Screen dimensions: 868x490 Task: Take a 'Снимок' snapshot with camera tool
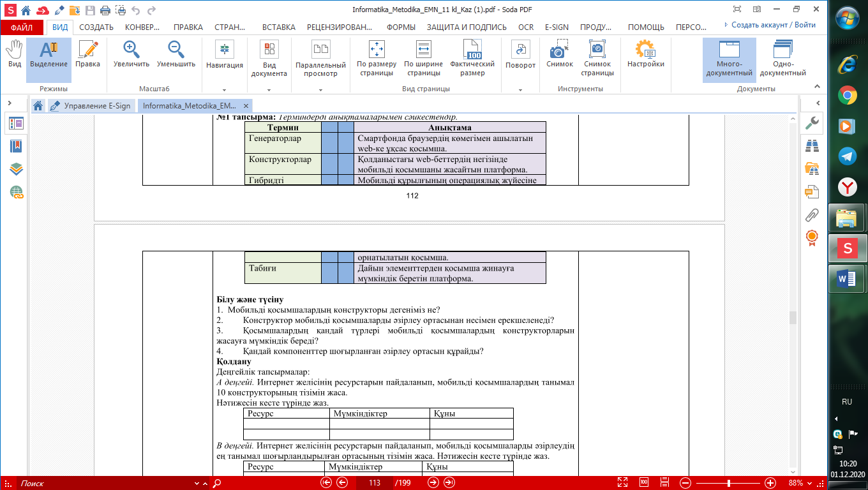[559, 54]
